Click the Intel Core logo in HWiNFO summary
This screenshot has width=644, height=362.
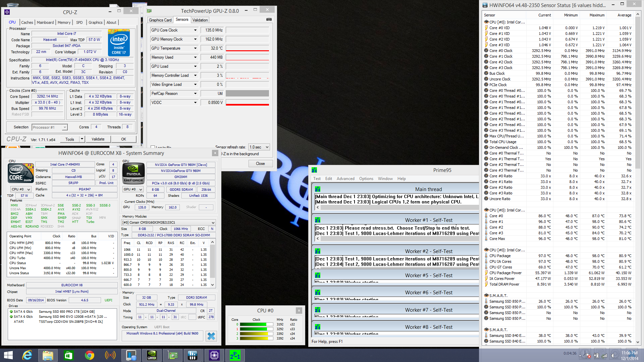coord(21,173)
